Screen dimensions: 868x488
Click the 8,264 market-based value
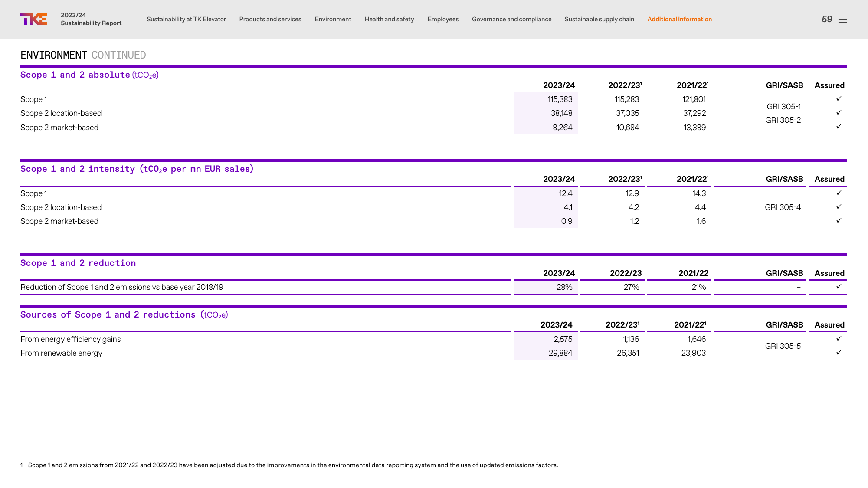click(562, 128)
